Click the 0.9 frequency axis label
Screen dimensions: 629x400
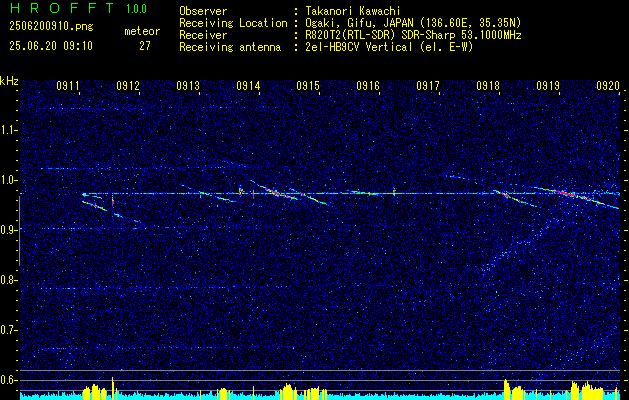click(8, 230)
